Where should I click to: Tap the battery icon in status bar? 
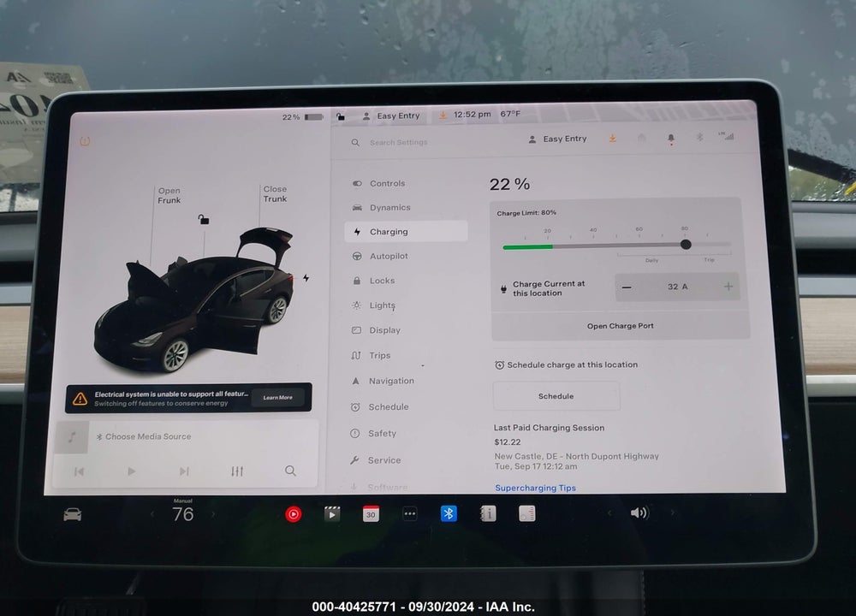(314, 116)
